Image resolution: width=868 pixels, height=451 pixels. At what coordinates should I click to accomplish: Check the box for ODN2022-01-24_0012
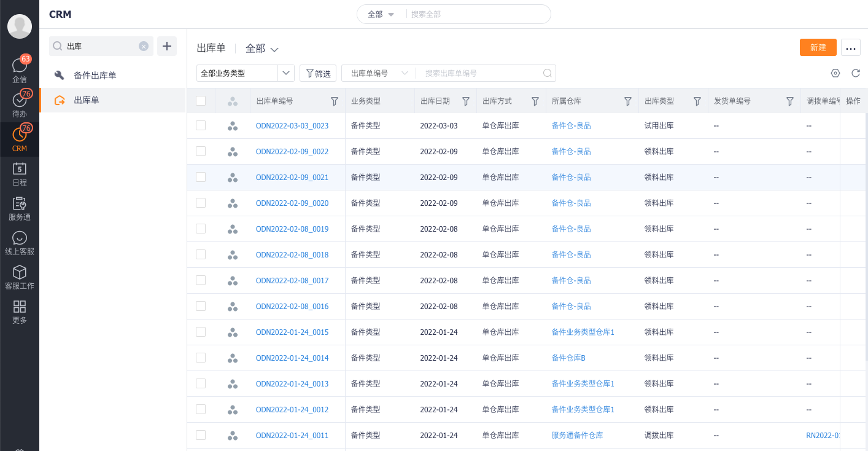tap(201, 409)
